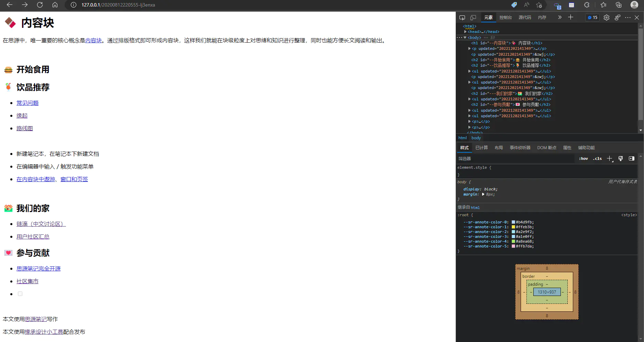
Task: Open the extensions puzzle piece menu
Action: pyautogui.click(x=587, y=5)
